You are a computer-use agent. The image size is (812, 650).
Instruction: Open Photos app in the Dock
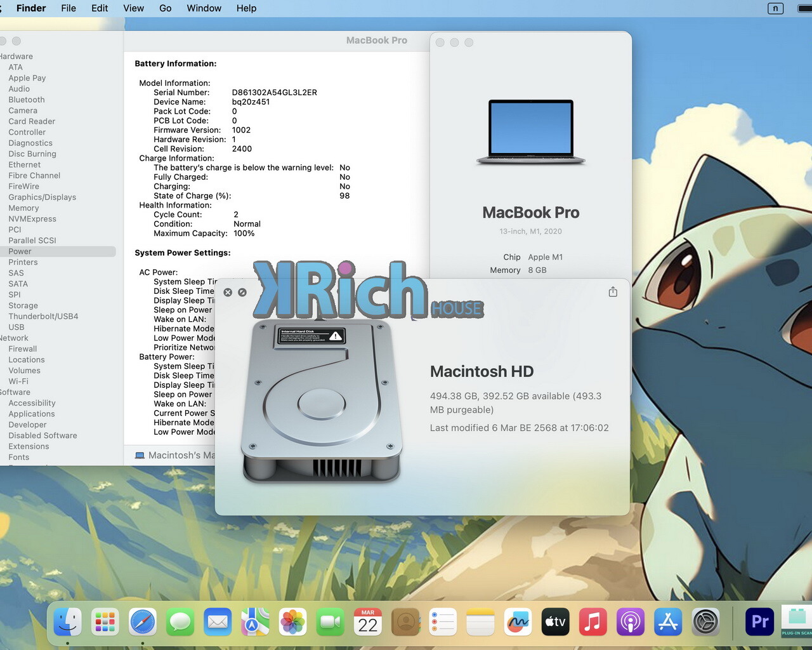tap(292, 622)
